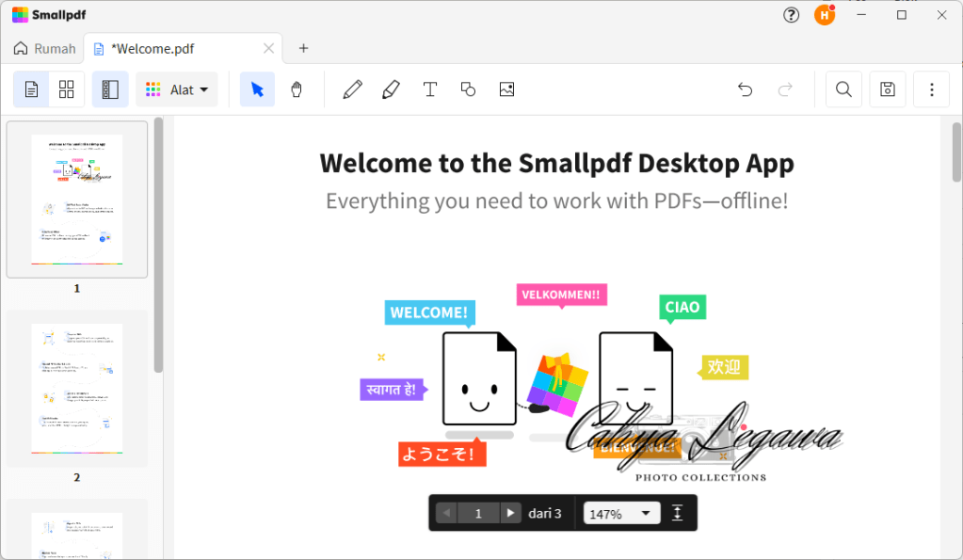This screenshot has height=560, width=963.
Task: Activate the hand pan tool
Action: [297, 89]
